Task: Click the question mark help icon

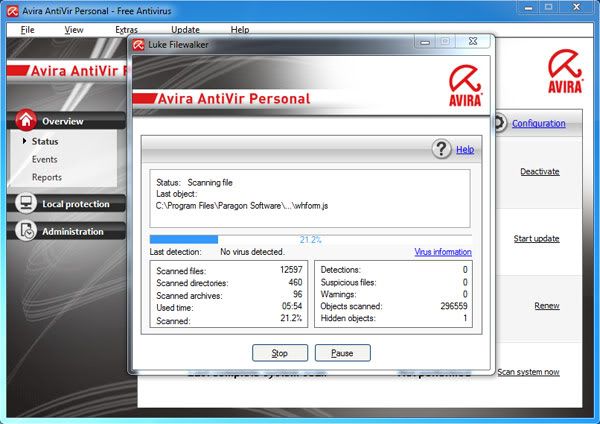Action: [x=442, y=149]
